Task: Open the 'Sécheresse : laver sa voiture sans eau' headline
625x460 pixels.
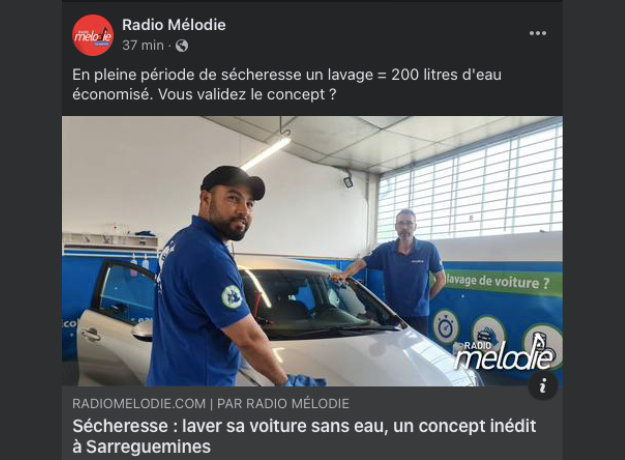Action: (x=304, y=436)
